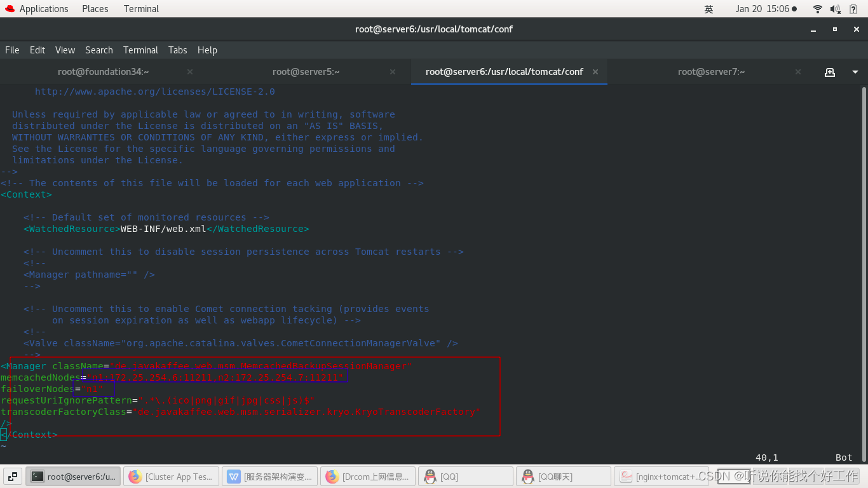Open the Terminal appmenu in top bar

pos(140,8)
